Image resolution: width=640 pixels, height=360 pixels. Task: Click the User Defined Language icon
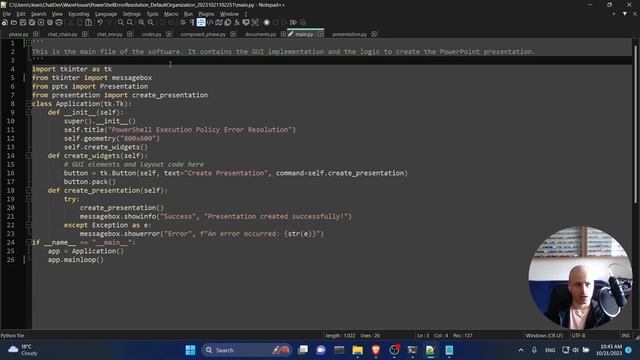210,22
